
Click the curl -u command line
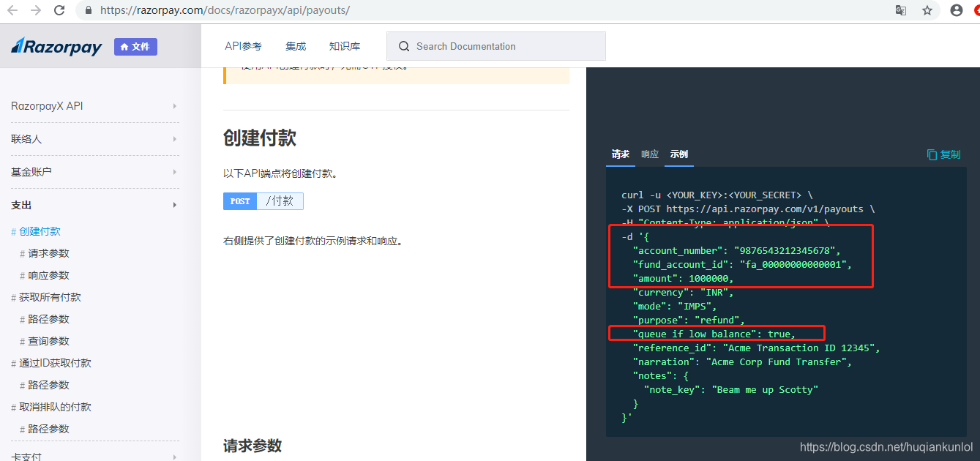[x=717, y=195]
